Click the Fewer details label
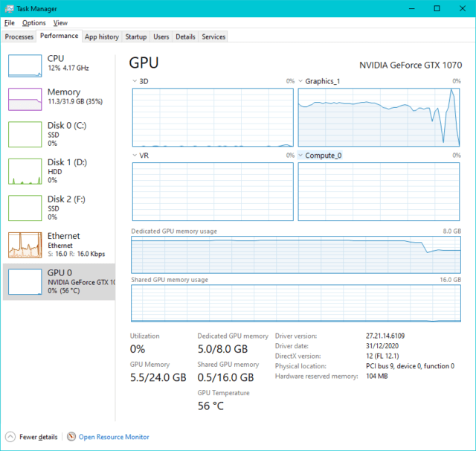The image size is (476, 451). tap(39, 437)
